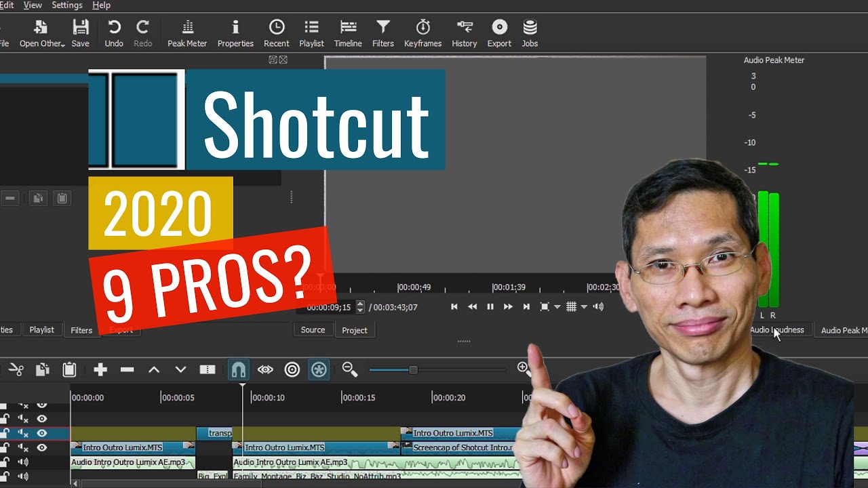Image resolution: width=868 pixels, height=488 pixels.
Task: Click the player volume speaker icon
Action: (598, 306)
